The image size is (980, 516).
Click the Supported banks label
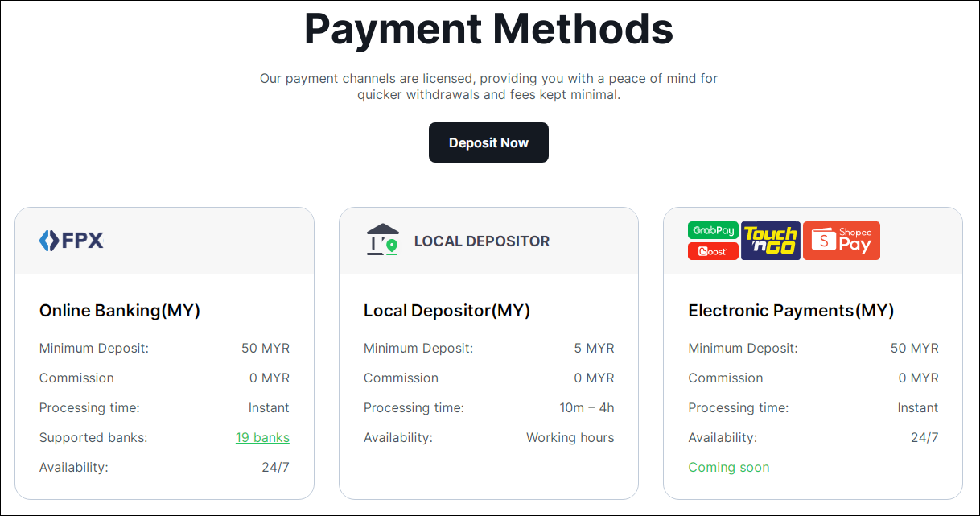[x=93, y=437]
